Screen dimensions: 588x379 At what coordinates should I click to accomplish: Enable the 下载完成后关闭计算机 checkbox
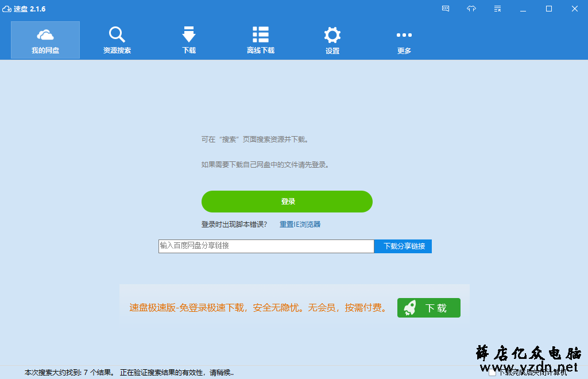tap(492, 372)
